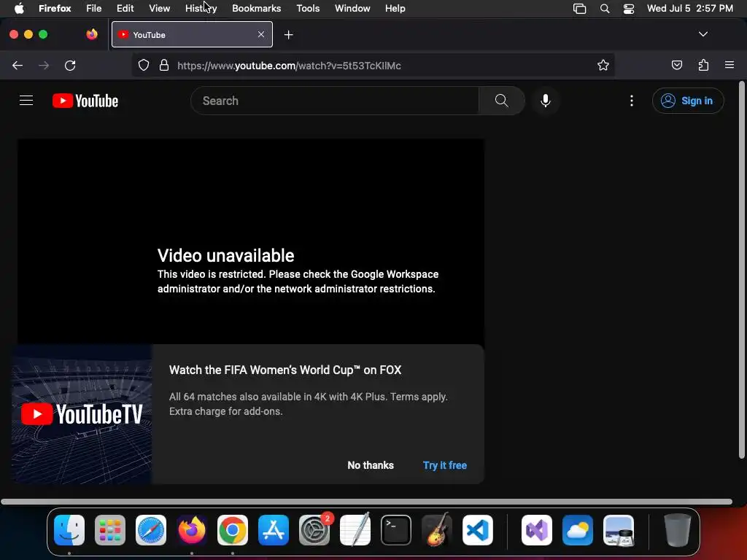Open Stage Manager icon in menu bar

coord(579,8)
